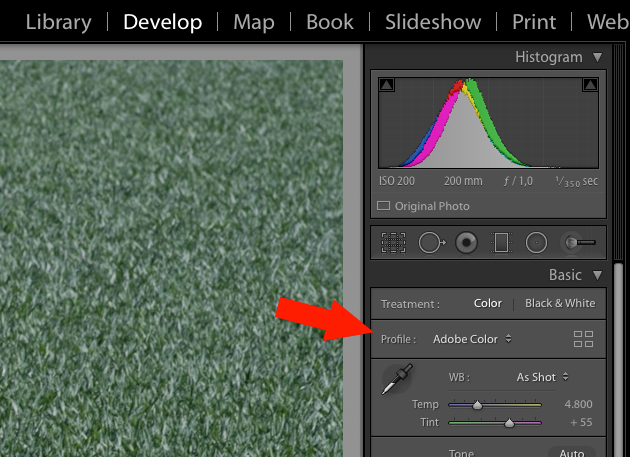630x457 pixels.
Task: Choose the Adjustment Brush tool
Action: tap(580, 242)
